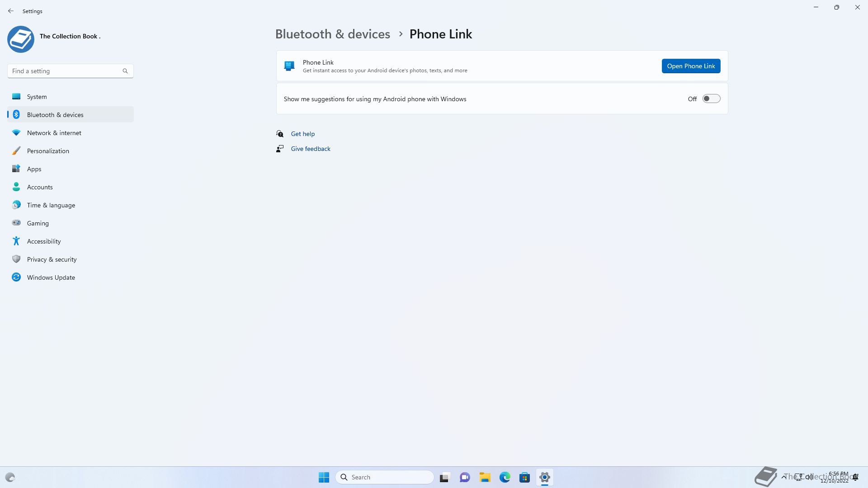868x488 pixels.
Task: Open Task View from the taskbar
Action: [445, 477]
